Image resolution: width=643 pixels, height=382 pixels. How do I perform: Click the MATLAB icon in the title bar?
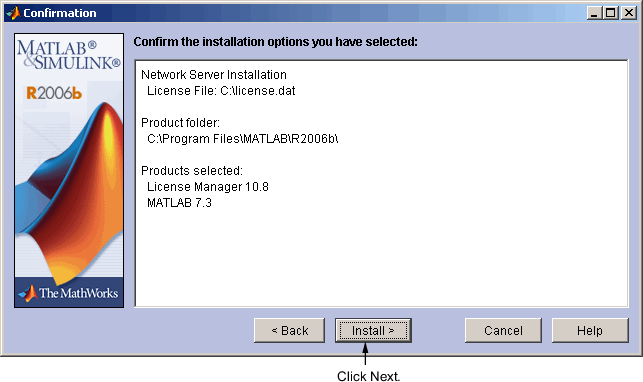[x=14, y=13]
